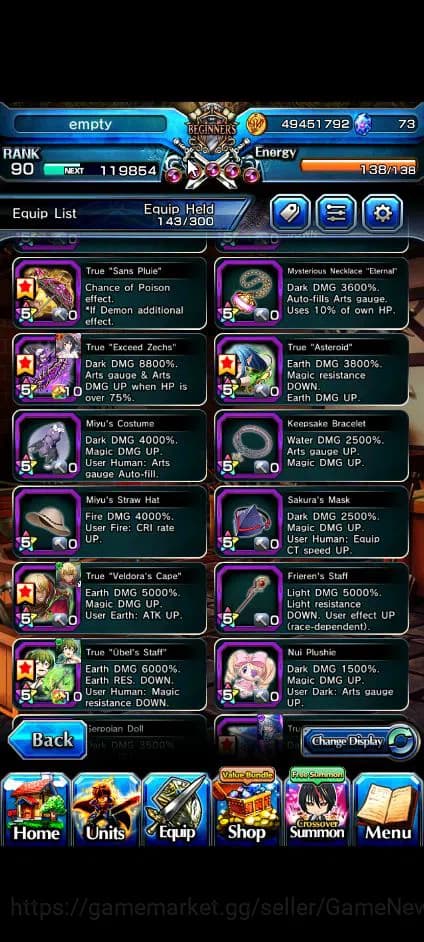The height and width of the screenshot is (942, 424).
Task: Toggle the Change Display button
Action: click(x=360, y=741)
